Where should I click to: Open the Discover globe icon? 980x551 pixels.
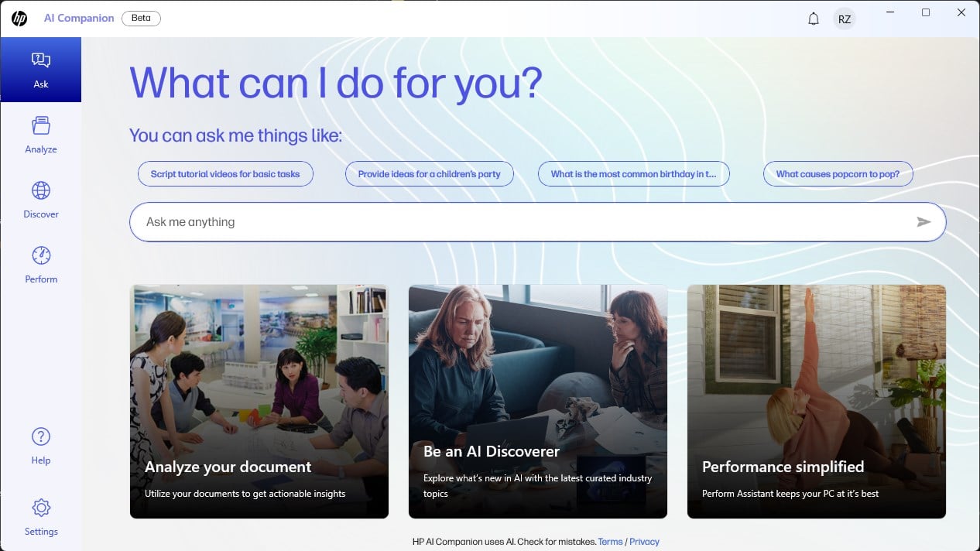pos(41,190)
